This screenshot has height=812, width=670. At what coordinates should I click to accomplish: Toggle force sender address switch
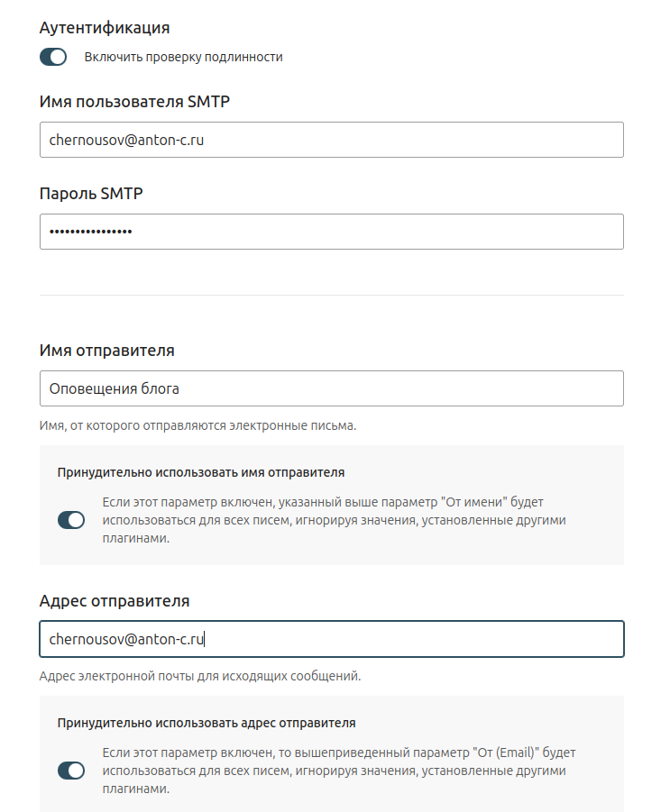(x=70, y=771)
